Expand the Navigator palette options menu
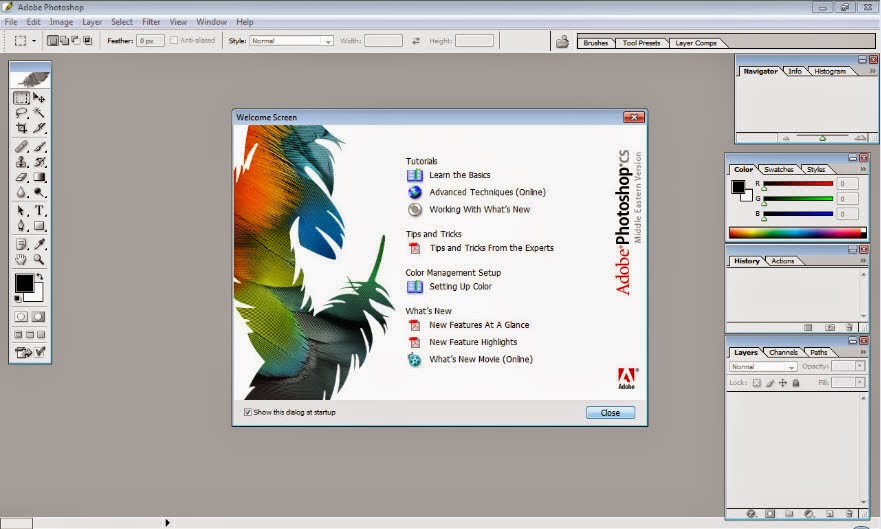 872,71
